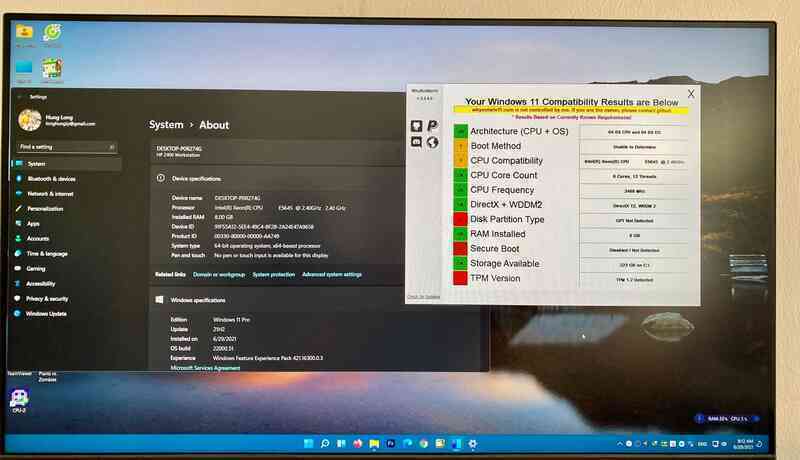Screen dimensions: 800x460
Task: Click the orange Boot Method status indicator
Action: click(x=460, y=146)
